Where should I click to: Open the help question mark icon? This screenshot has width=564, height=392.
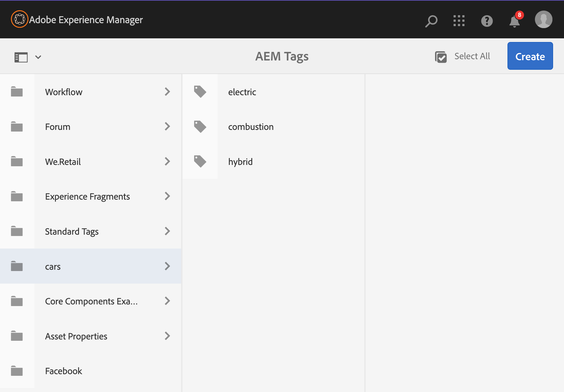pyautogui.click(x=487, y=21)
